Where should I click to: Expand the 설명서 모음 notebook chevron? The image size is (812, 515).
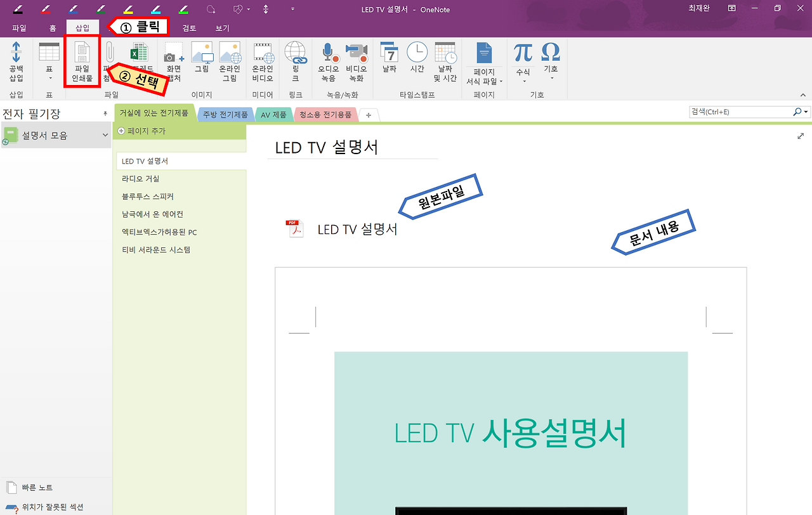coord(105,135)
